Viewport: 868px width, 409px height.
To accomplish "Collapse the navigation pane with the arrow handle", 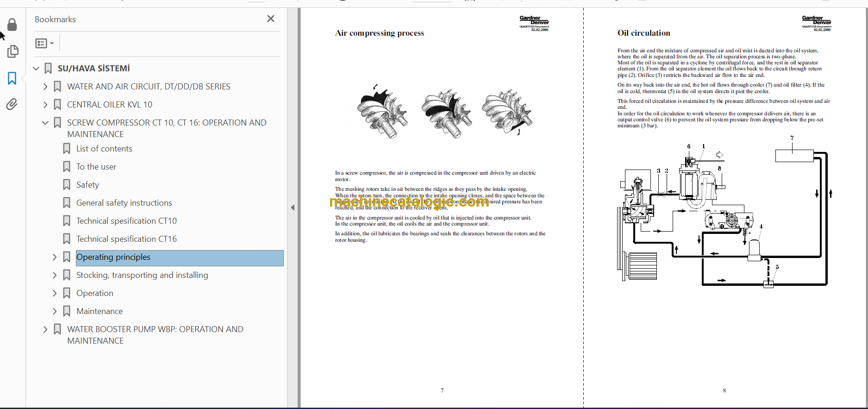I will tap(293, 208).
